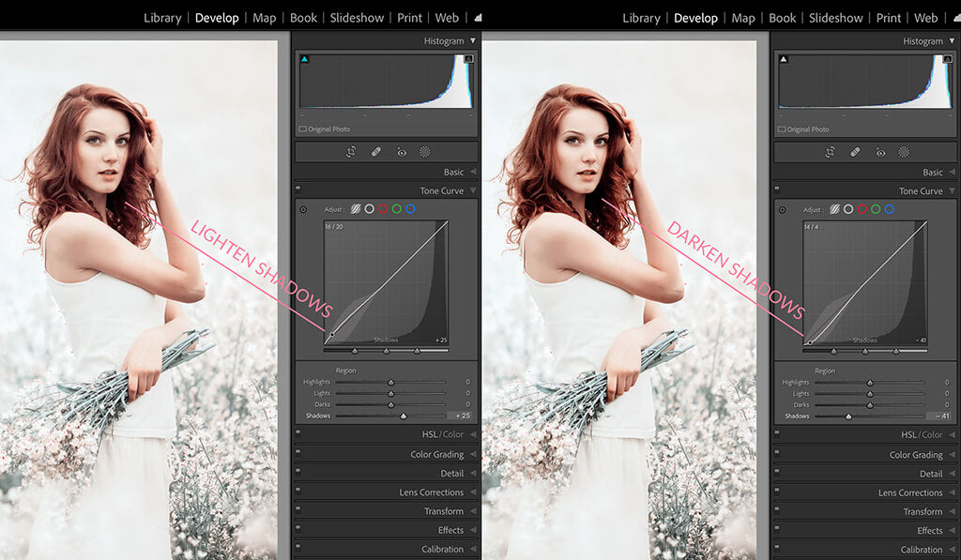
Task: Open the Masking tool in right panel
Action: pos(904,151)
